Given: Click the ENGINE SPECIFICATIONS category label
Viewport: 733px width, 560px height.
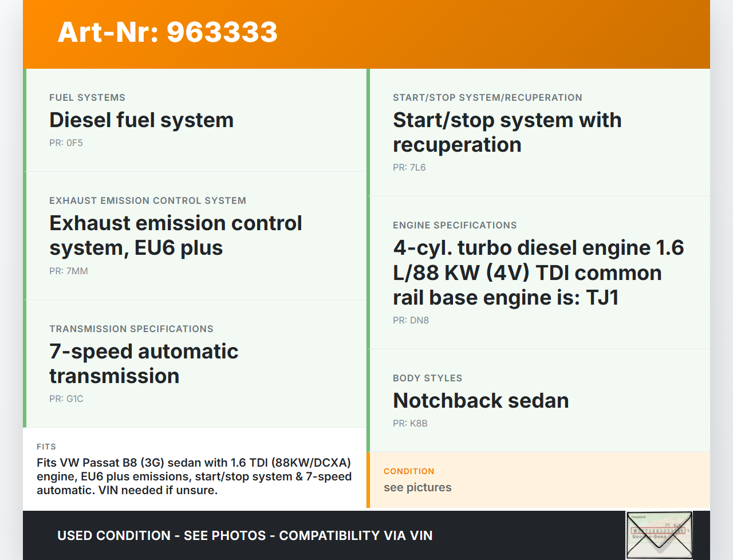Looking at the screenshot, I should [x=455, y=226].
